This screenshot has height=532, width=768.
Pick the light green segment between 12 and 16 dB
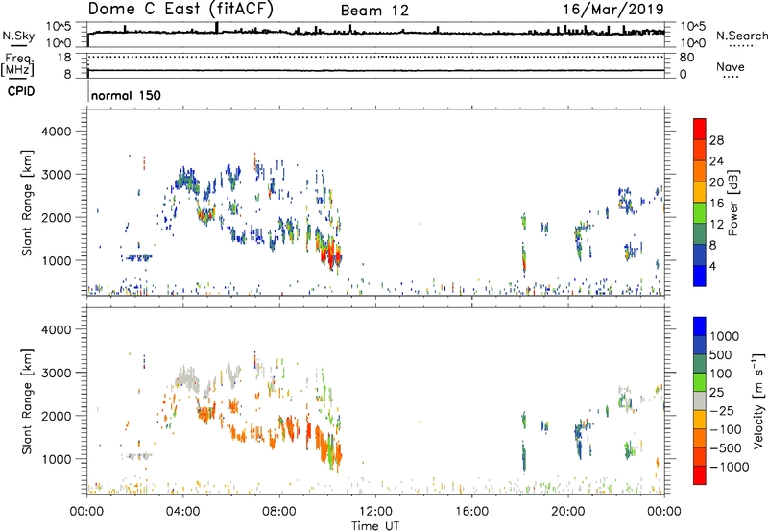click(700, 213)
